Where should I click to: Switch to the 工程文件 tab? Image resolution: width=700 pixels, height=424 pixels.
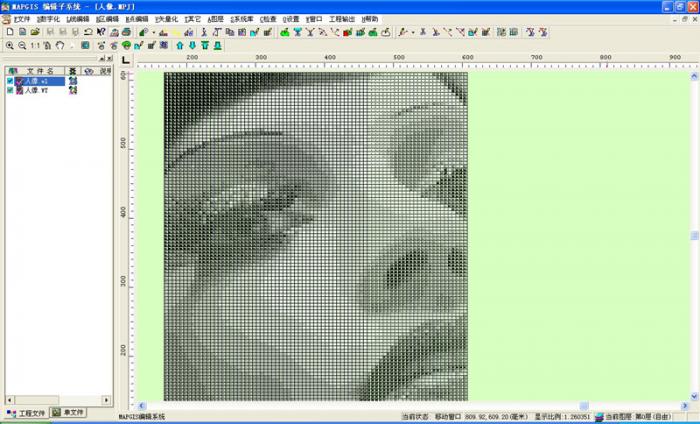[x=25, y=412]
